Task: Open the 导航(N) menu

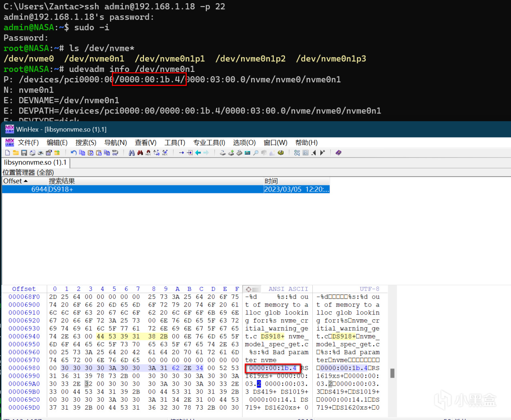Action: [116, 143]
